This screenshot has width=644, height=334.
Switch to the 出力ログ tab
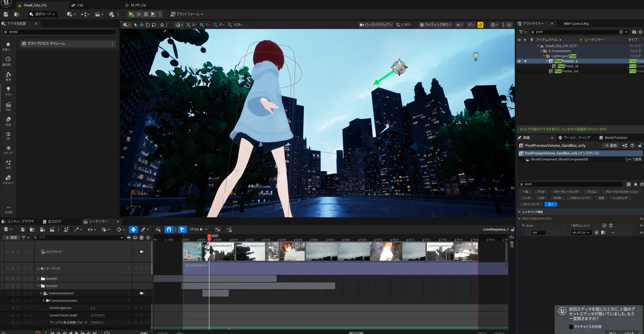[52, 221]
